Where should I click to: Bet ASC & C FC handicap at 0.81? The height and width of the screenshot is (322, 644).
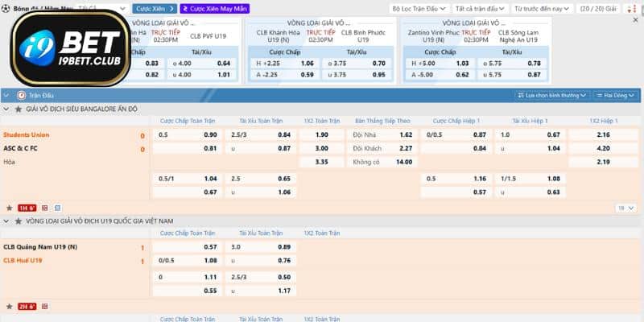188,148
